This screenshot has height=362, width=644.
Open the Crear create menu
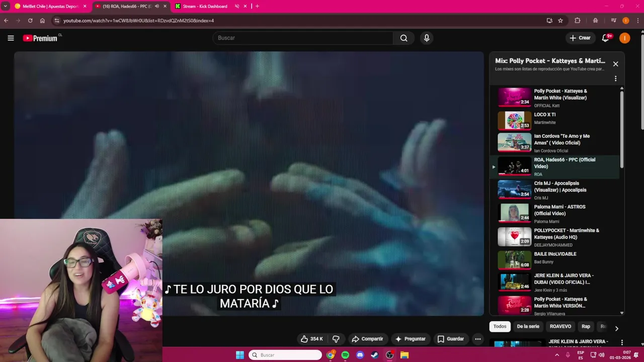point(580,38)
